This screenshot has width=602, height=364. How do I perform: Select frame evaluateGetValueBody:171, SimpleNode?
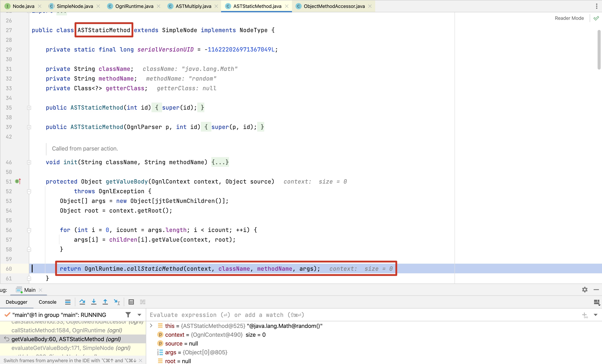tap(73, 348)
